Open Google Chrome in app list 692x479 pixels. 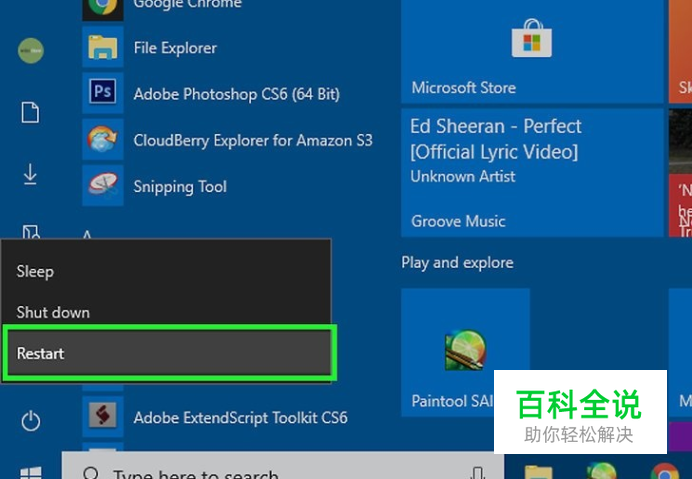point(102,9)
